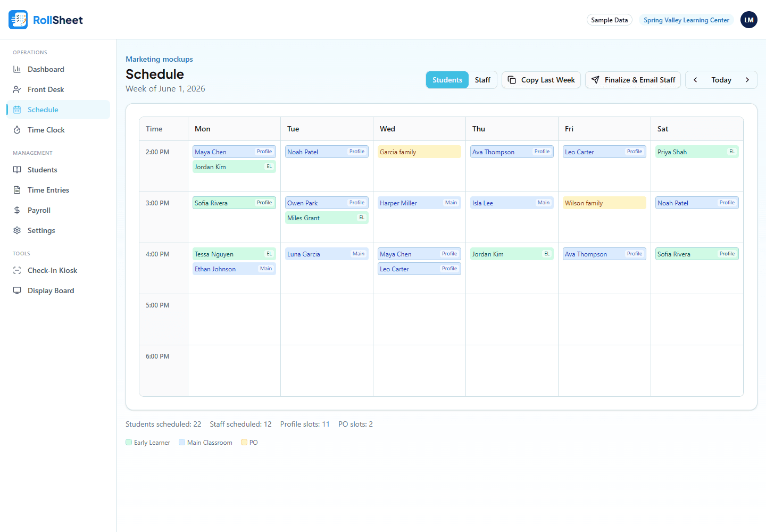Open Display Board in the sidebar
Viewport: 766px width, 532px height.
tap(59, 290)
